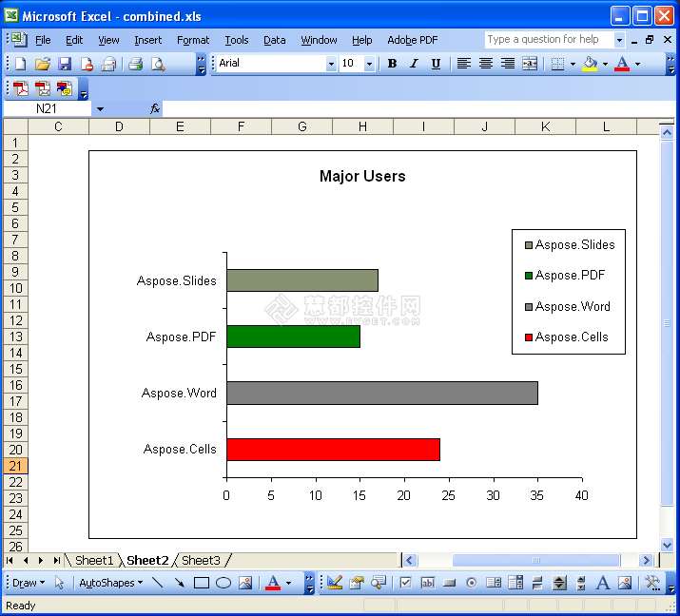Click the Draw button in Drawing toolbar

pyautogui.click(x=28, y=583)
